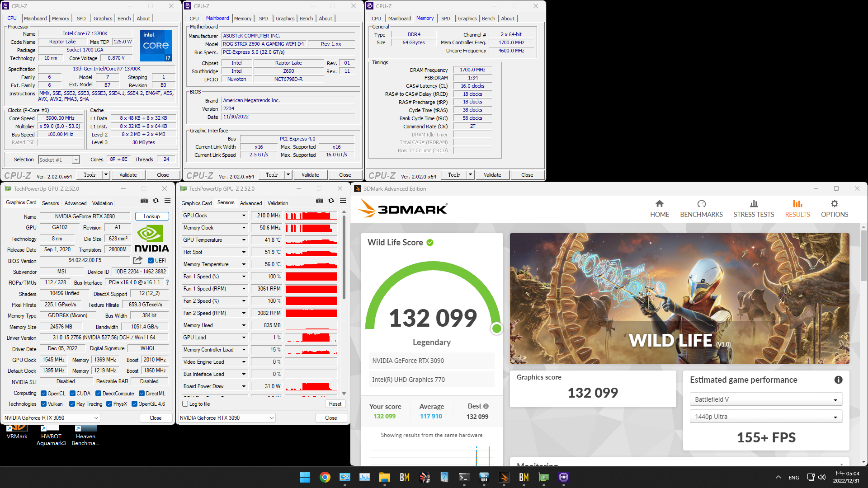Click the clock and date in taskbar
868x488 pixels.
pyautogui.click(x=846, y=477)
